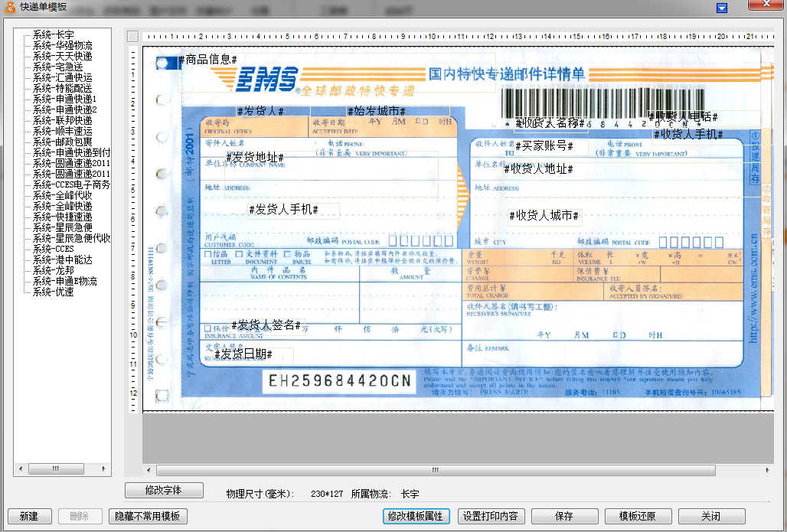
Task: Select the 系统-全峰快递 template
Action: [62, 206]
